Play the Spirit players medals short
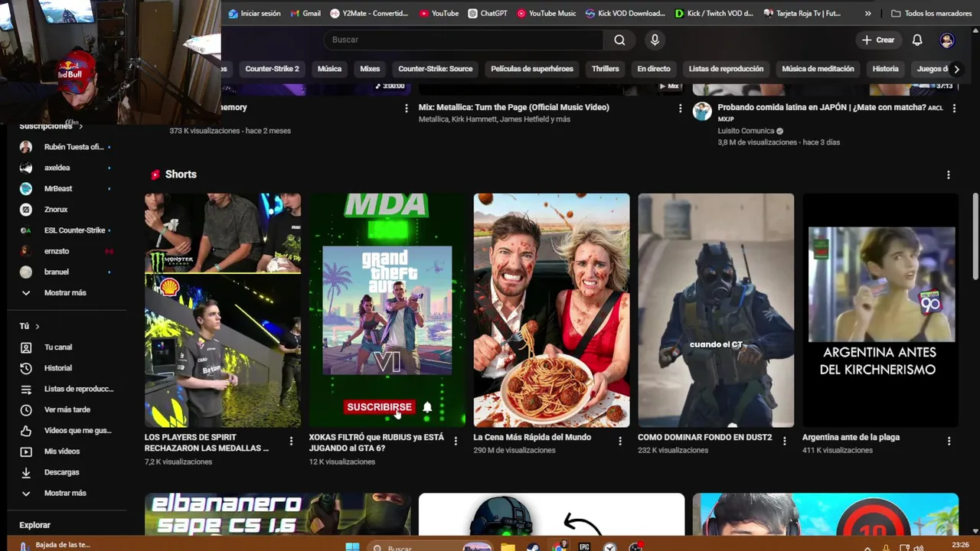The width and height of the screenshot is (980, 551). (x=223, y=310)
